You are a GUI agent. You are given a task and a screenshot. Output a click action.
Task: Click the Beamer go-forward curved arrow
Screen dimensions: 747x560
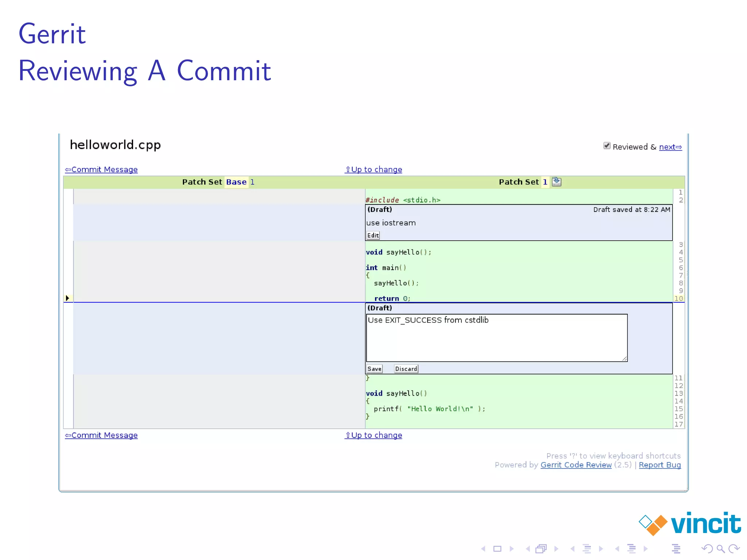pos(734,549)
